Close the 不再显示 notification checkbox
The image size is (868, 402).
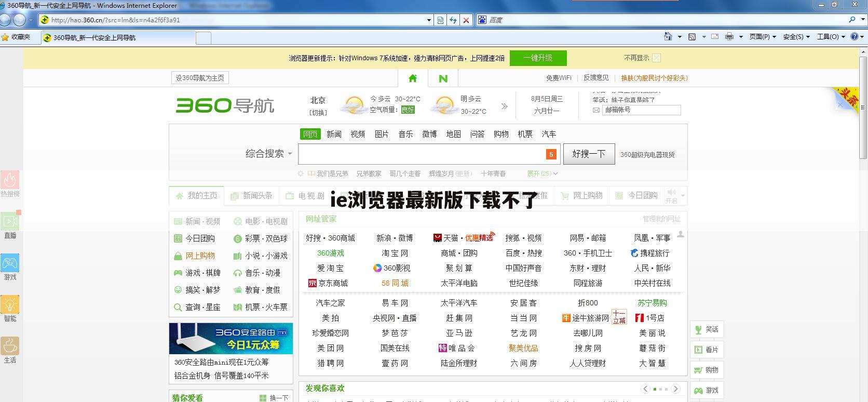656,58
